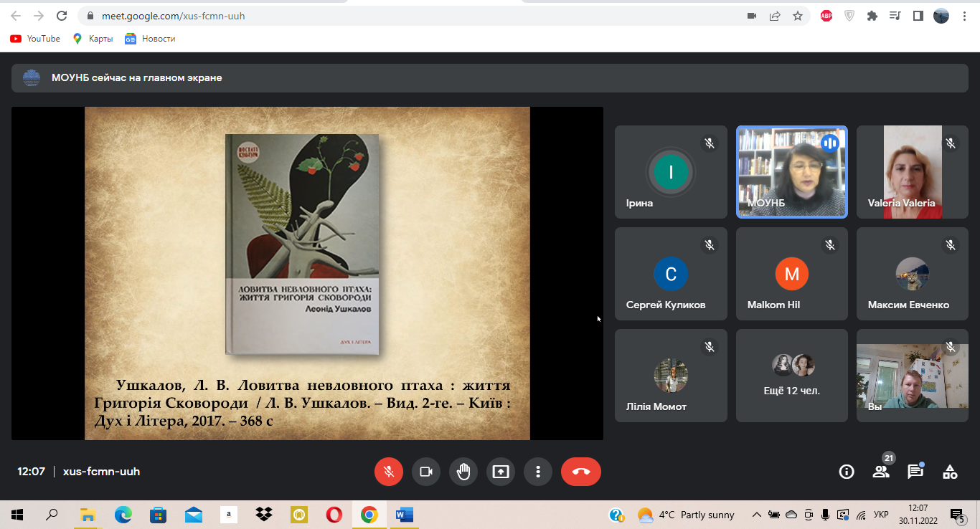The width and height of the screenshot is (980, 529).
Task: Open the "Ещё 12 чел." participants tile
Action: [x=792, y=376]
